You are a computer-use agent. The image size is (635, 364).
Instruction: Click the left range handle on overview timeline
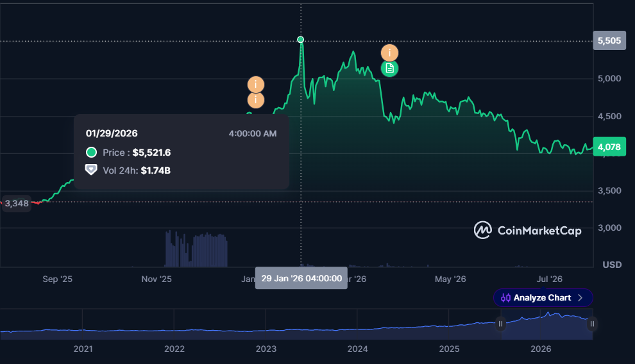[500, 324]
